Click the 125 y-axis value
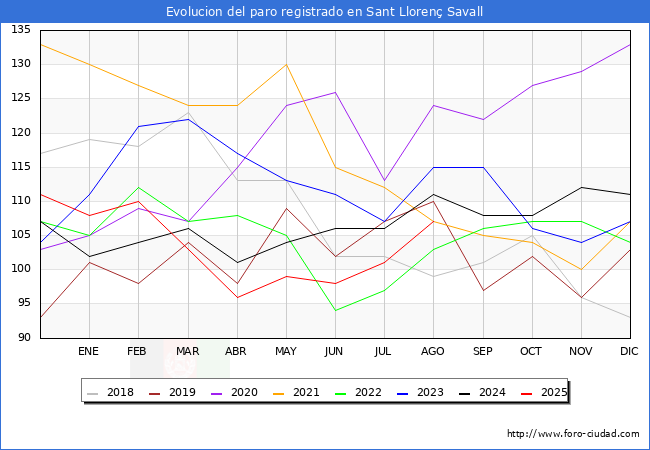Viewport: 650px width, 450px height. point(21,98)
